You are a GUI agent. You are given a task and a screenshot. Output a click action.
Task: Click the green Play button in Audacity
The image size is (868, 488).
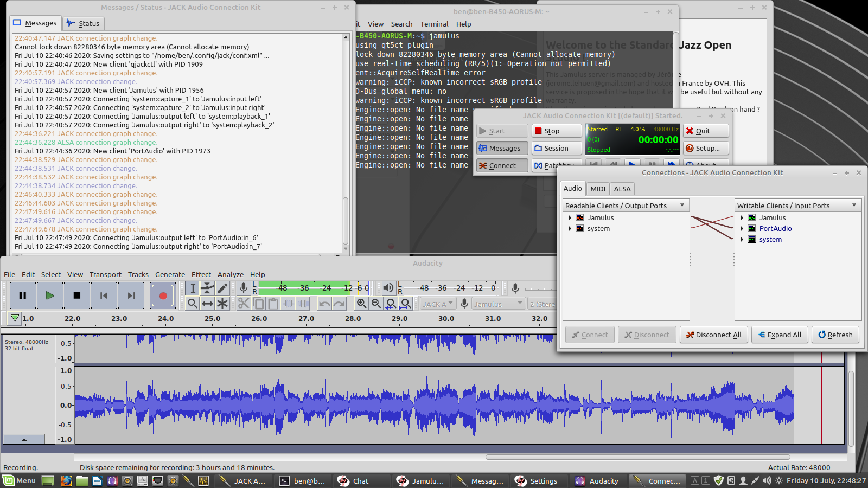(x=50, y=296)
